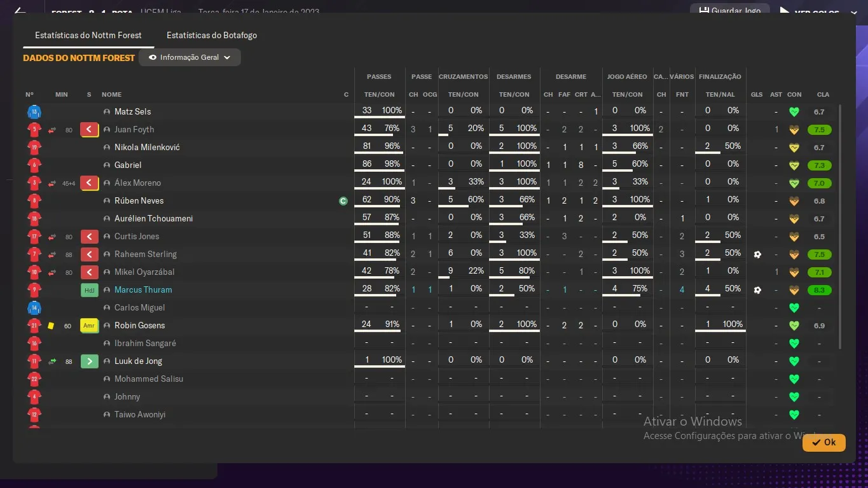Click the back arrow at top left

(x=20, y=11)
